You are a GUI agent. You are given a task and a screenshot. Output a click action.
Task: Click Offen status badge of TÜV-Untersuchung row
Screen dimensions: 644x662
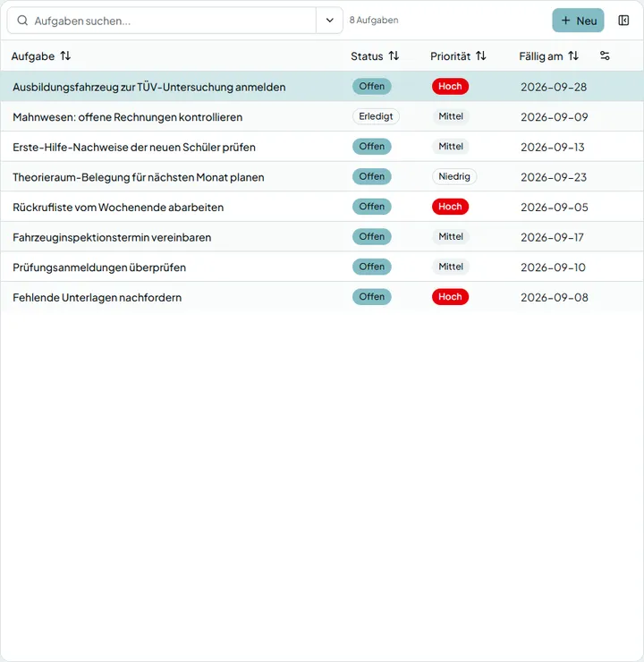tap(372, 86)
